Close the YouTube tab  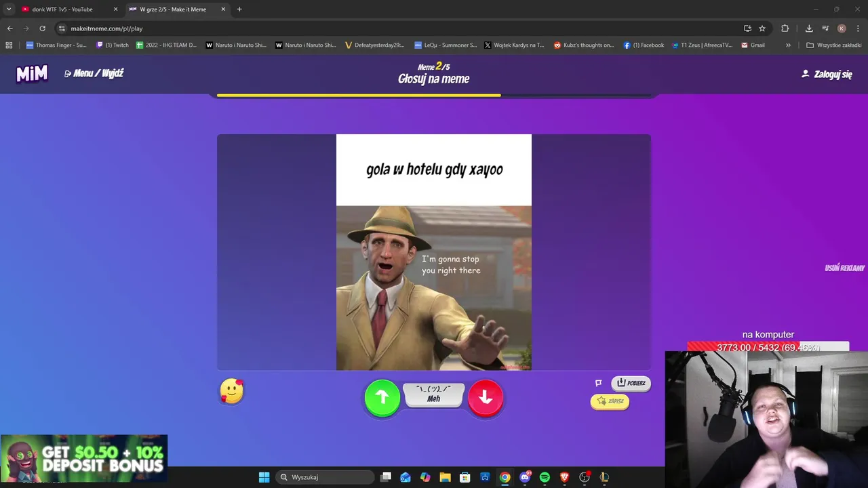tap(115, 9)
